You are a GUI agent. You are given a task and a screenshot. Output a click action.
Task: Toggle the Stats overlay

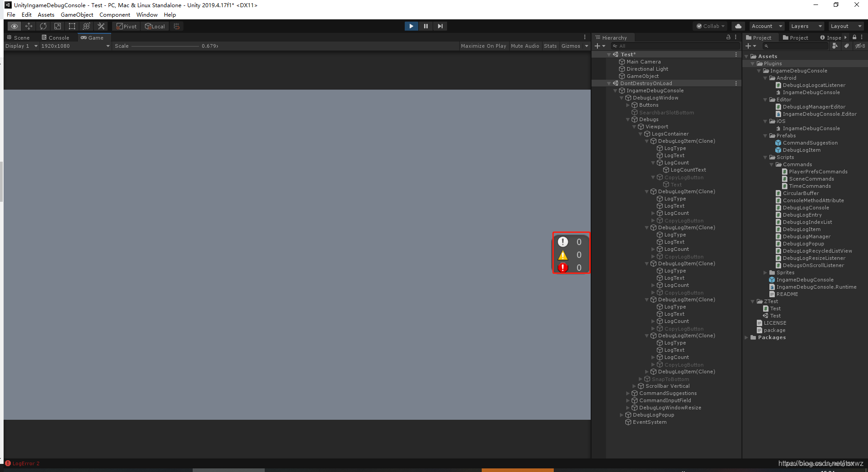click(550, 46)
